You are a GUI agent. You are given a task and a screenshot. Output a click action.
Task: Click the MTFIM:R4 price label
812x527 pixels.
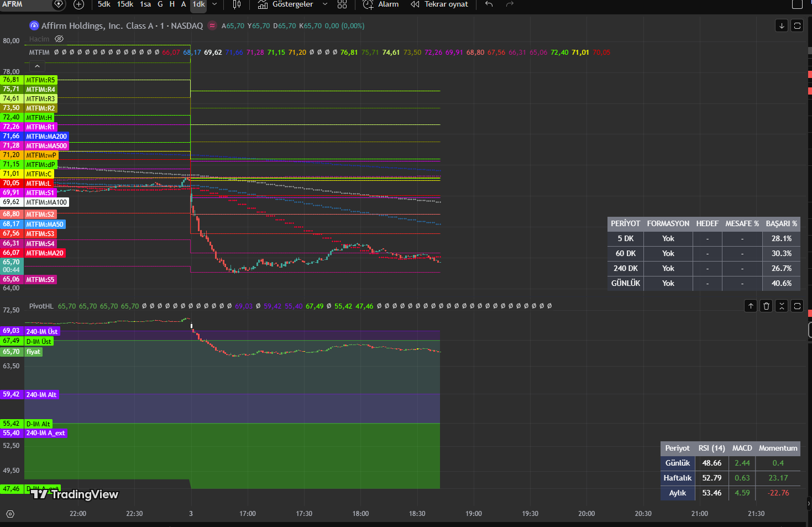pos(41,90)
